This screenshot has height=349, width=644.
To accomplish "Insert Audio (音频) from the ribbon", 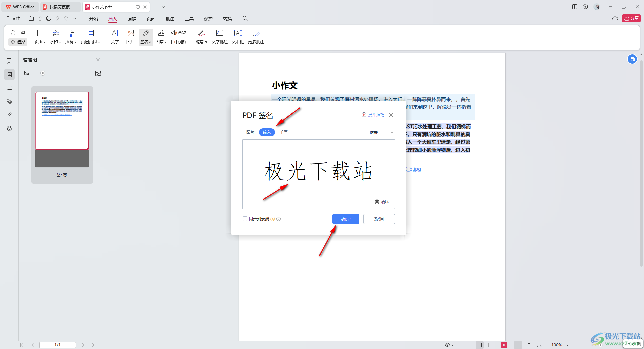I will tap(179, 33).
